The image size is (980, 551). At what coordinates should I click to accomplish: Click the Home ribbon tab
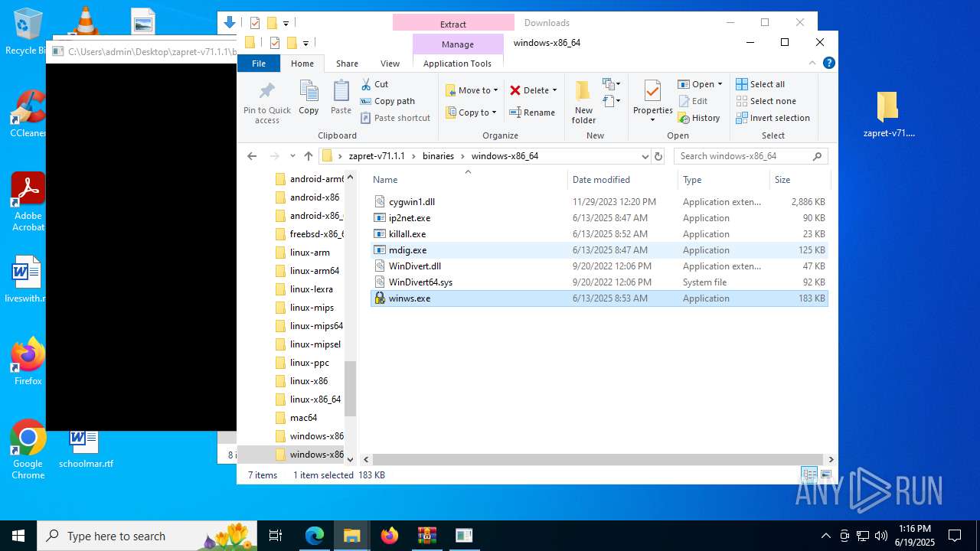pos(302,64)
